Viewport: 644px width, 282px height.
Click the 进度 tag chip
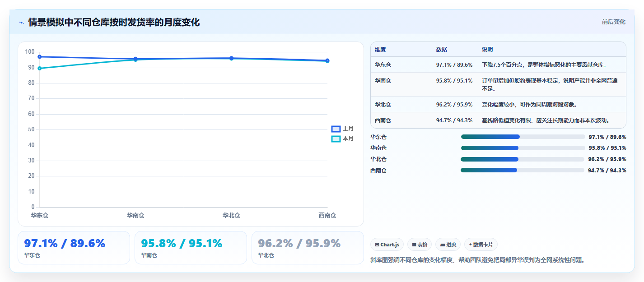click(x=448, y=245)
